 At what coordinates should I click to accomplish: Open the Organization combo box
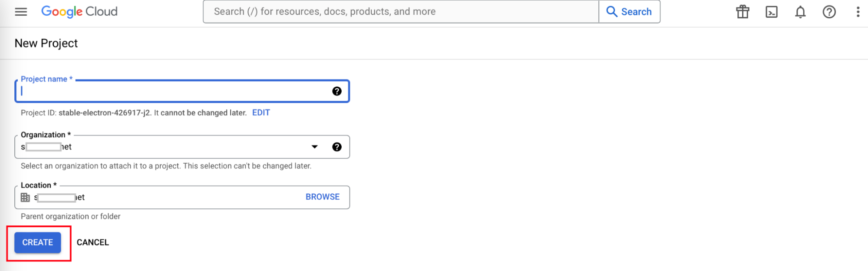pyautogui.click(x=165, y=147)
